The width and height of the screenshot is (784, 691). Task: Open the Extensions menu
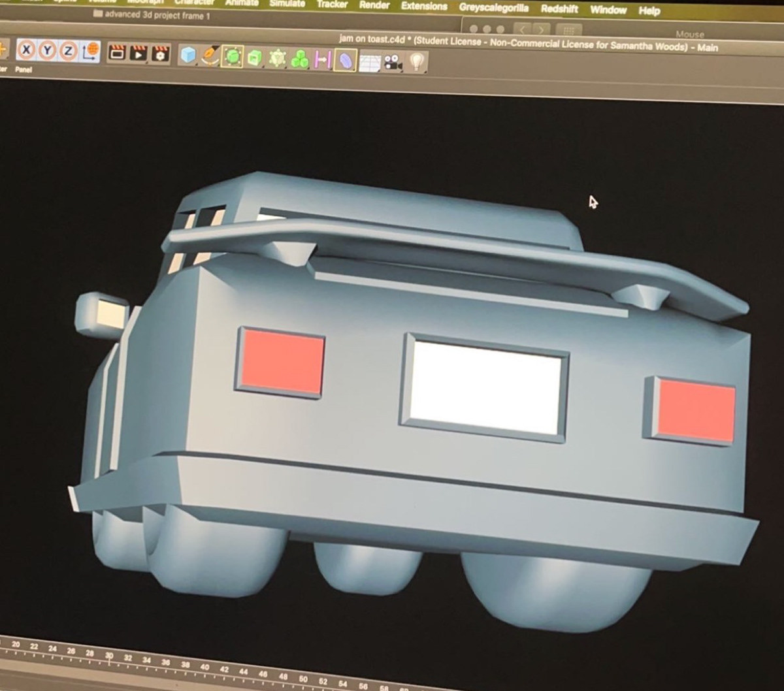point(424,7)
